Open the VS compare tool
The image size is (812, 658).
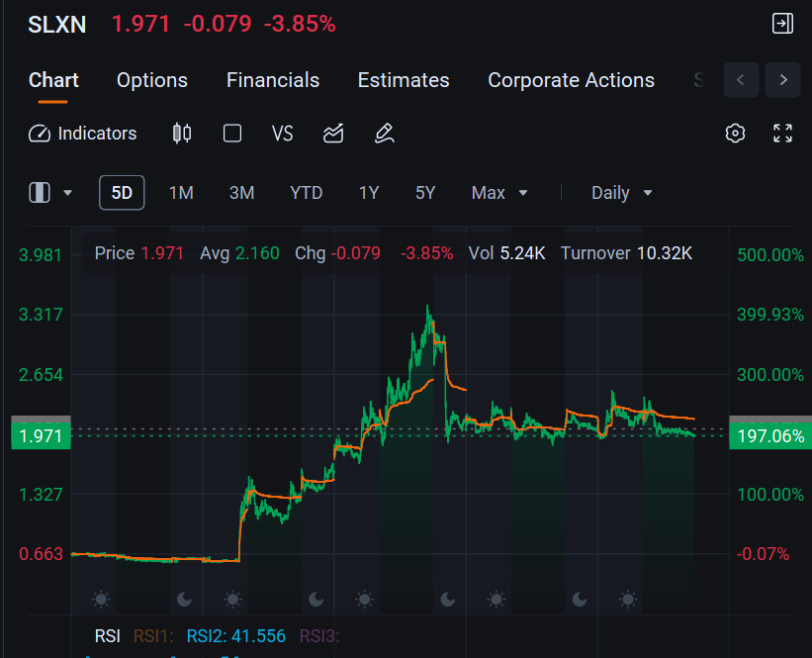click(282, 134)
